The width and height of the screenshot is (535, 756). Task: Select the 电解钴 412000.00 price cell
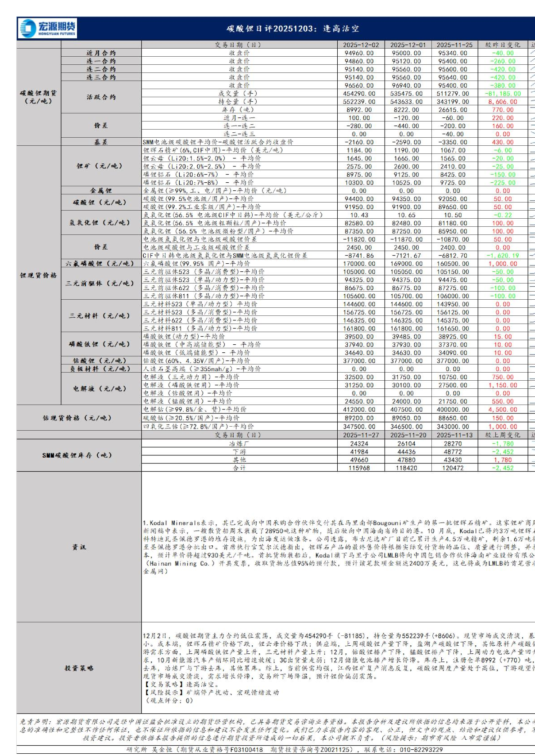pyautogui.click(x=359, y=409)
